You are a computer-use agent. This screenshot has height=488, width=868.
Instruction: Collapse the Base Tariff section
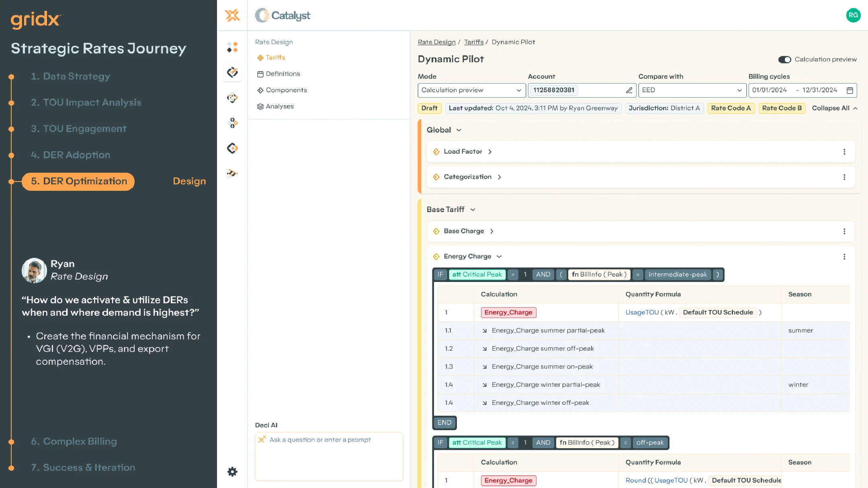[473, 210]
